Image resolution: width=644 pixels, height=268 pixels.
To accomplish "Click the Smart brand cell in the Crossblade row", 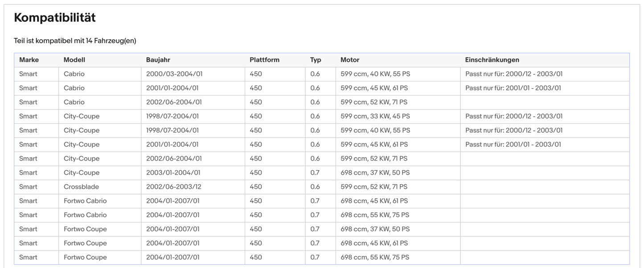I will point(28,187).
